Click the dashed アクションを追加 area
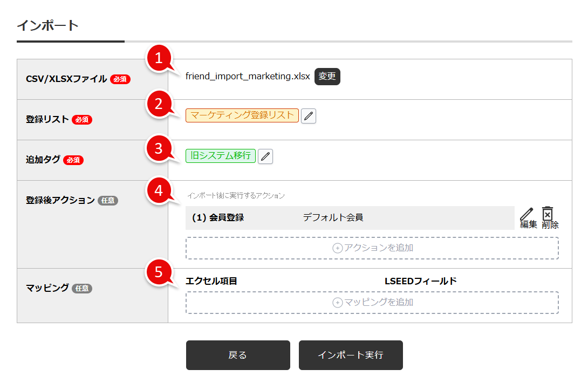The width and height of the screenshot is (588, 383). click(372, 248)
